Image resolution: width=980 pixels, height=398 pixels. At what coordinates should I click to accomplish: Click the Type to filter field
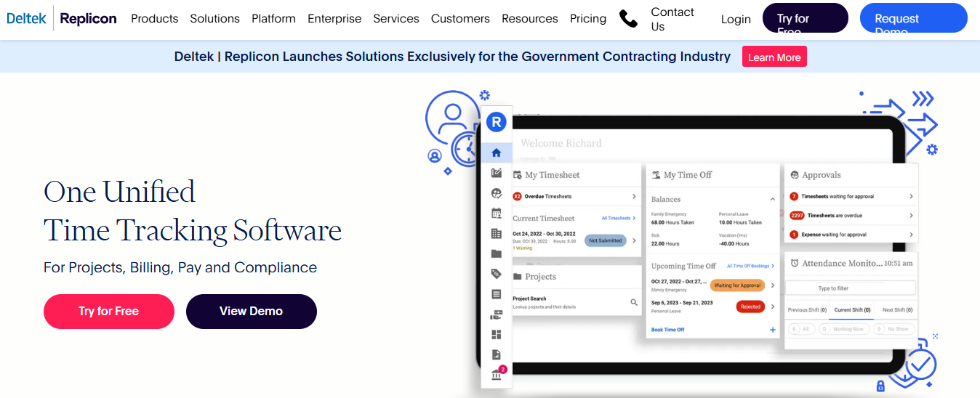(x=851, y=288)
